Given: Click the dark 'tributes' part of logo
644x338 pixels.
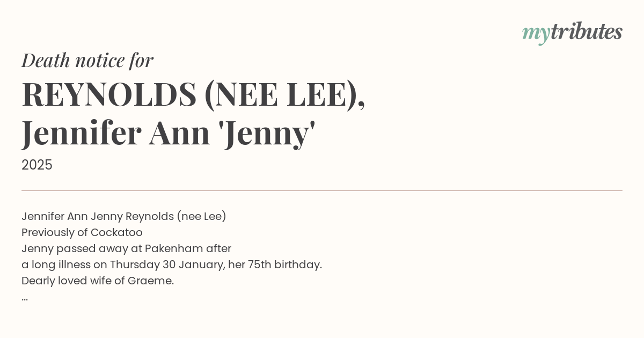Looking at the screenshot, I should tap(587, 32).
